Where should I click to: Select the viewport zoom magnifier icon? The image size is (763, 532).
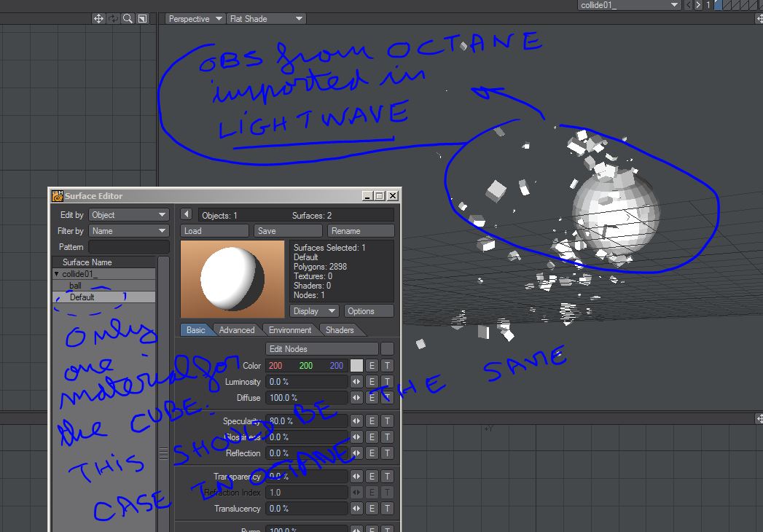coord(128,18)
